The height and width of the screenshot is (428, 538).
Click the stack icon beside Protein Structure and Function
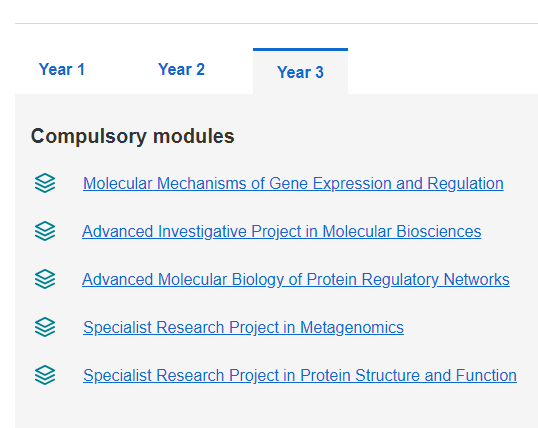pos(45,375)
